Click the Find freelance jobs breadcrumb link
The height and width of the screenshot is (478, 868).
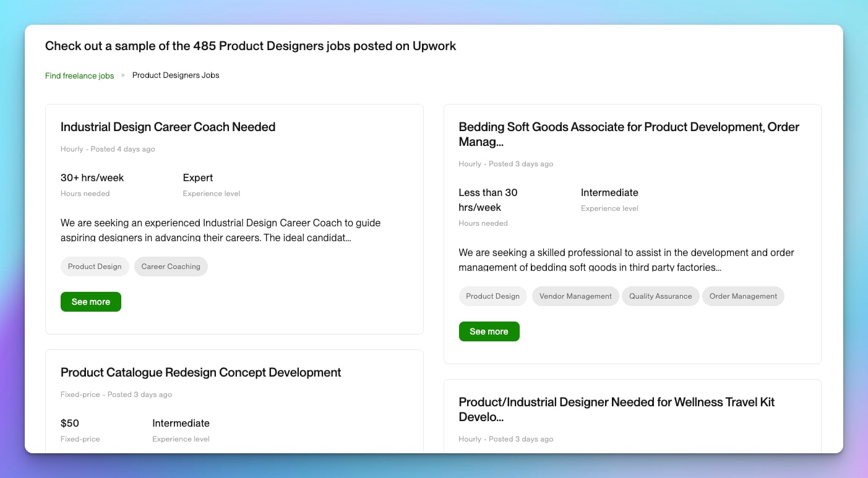pyautogui.click(x=79, y=75)
